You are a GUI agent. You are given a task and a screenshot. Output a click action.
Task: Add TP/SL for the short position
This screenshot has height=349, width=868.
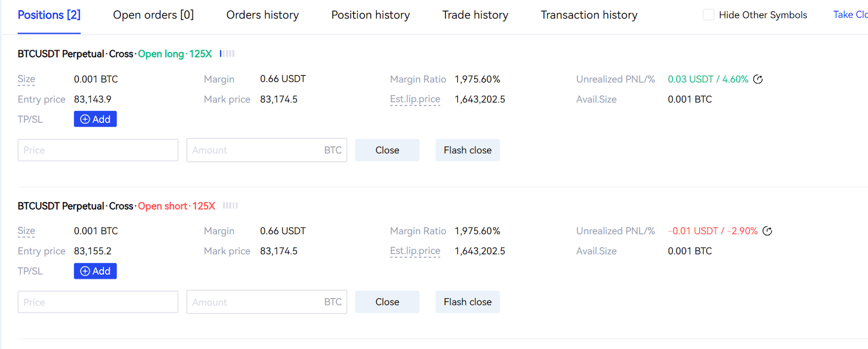(x=95, y=271)
